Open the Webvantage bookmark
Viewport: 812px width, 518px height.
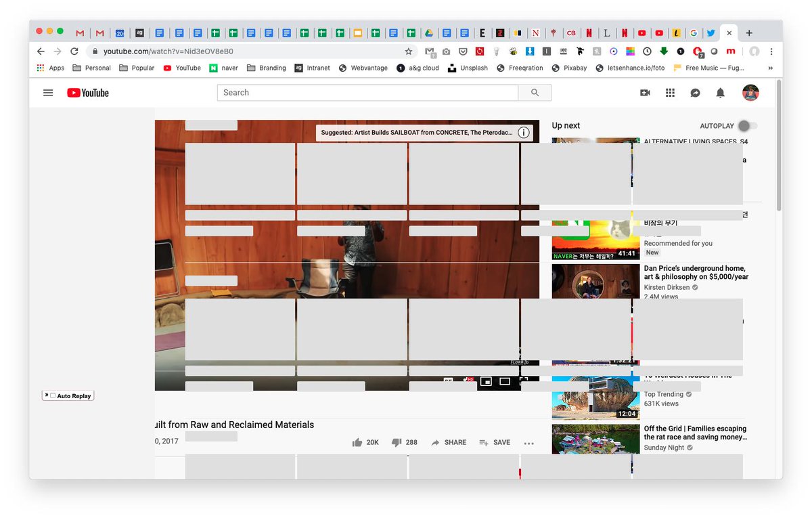(x=363, y=68)
